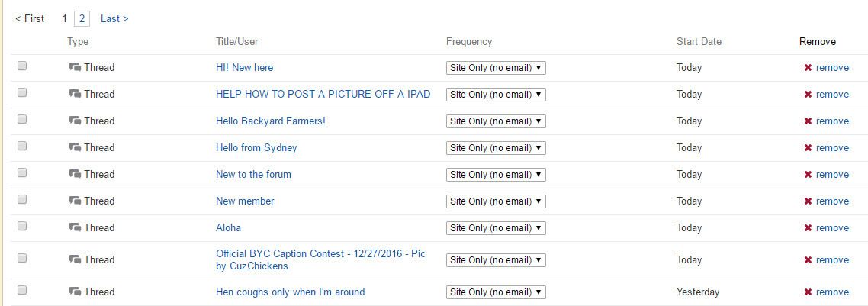Image resolution: width=868 pixels, height=306 pixels.
Task: Open frequency dropdown for 'Hen coughs' thread
Action: (x=496, y=292)
